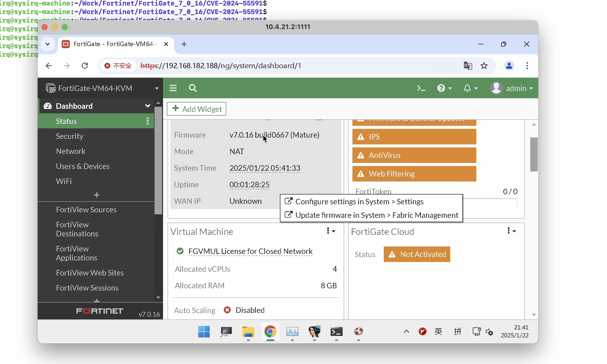Viewport: 607px width, 364px height.
Task: Open the help question mark menu
Action: click(444, 88)
